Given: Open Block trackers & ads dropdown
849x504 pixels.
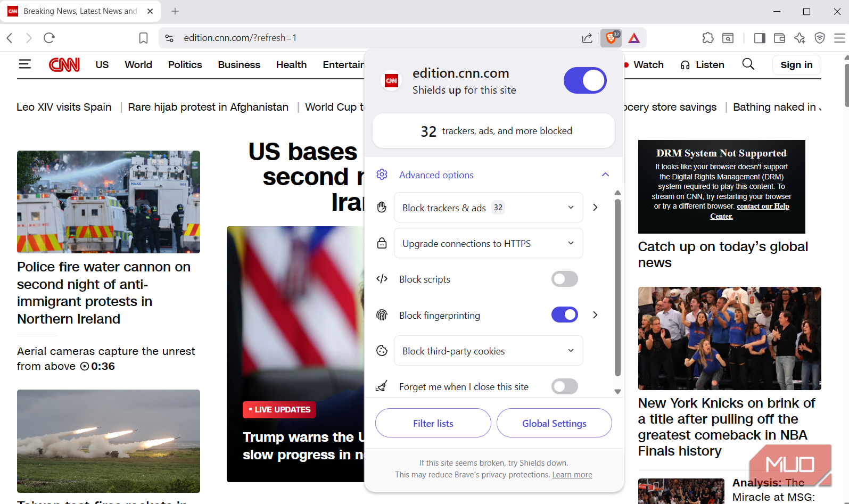Looking at the screenshot, I should 489,208.
